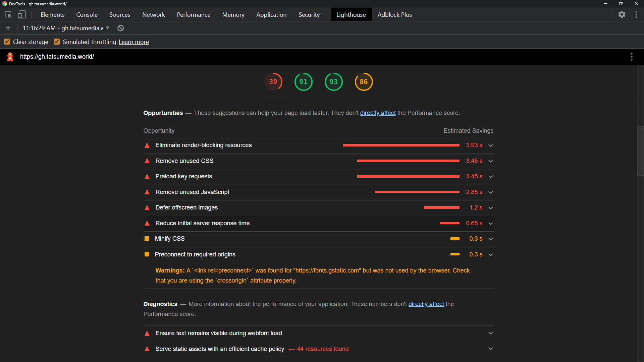The height and width of the screenshot is (362, 644).
Task: Open directly affect link in Opportunities
Action: [378, 113]
